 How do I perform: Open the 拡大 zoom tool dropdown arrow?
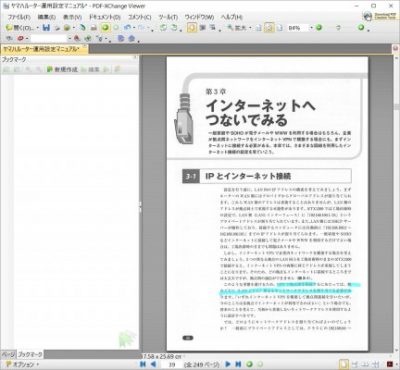pyautogui.click(x=250, y=28)
